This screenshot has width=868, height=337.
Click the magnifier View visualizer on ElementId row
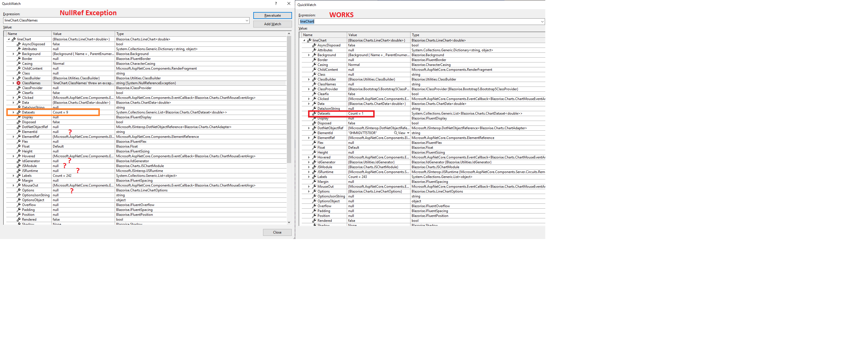pos(400,133)
